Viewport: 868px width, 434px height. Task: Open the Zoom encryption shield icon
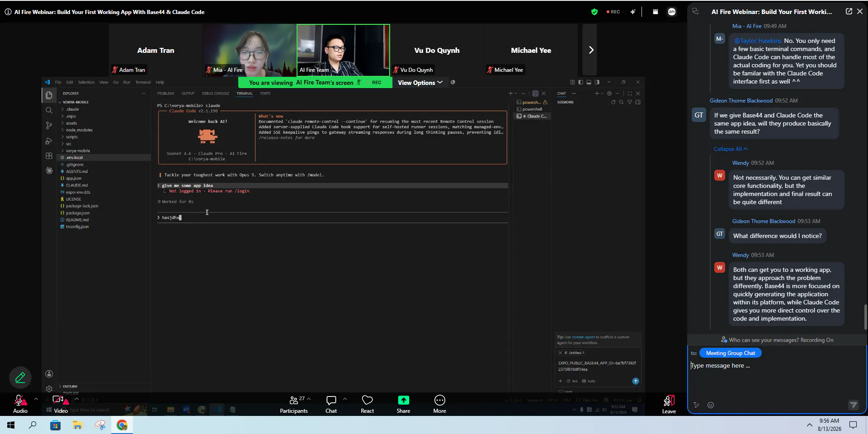pos(594,12)
